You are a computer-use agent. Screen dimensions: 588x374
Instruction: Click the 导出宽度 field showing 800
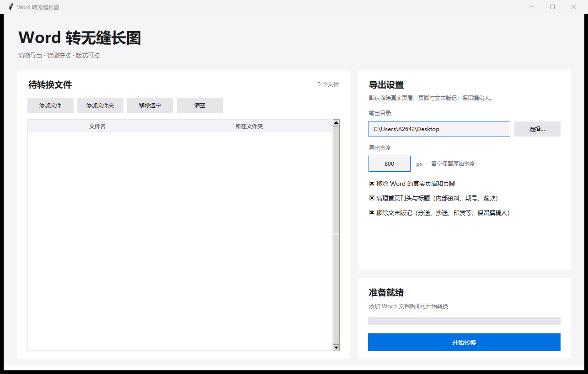pyautogui.click(x=390, y=163)
